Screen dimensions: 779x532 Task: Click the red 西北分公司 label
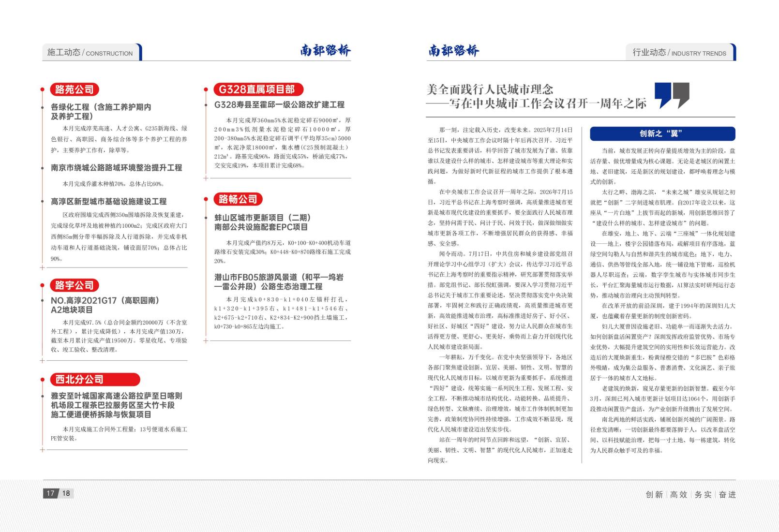pos(95,379)
